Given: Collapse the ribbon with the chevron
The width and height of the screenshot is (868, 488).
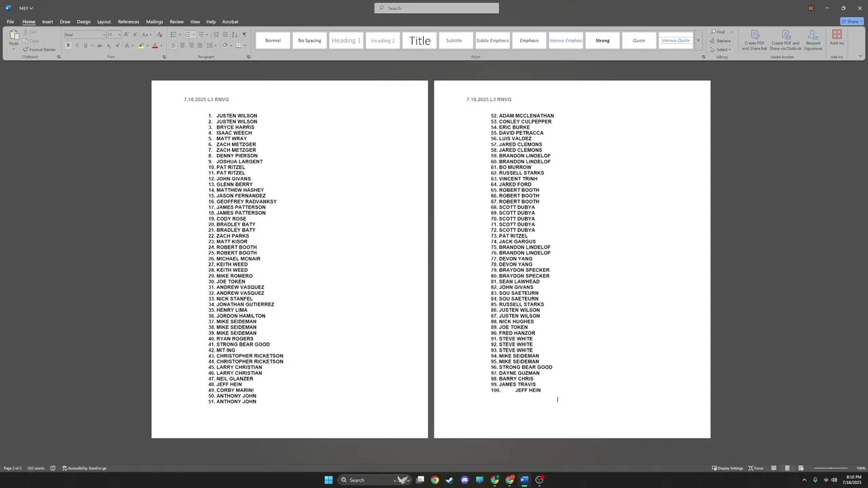Looking at the screenshot, I should [861, 56].
